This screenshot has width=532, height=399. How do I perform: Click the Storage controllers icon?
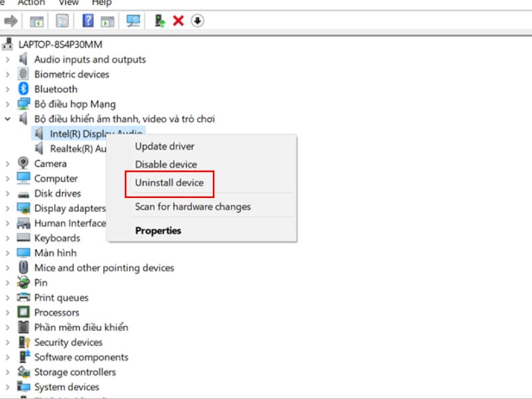click(x=23, y=372)
